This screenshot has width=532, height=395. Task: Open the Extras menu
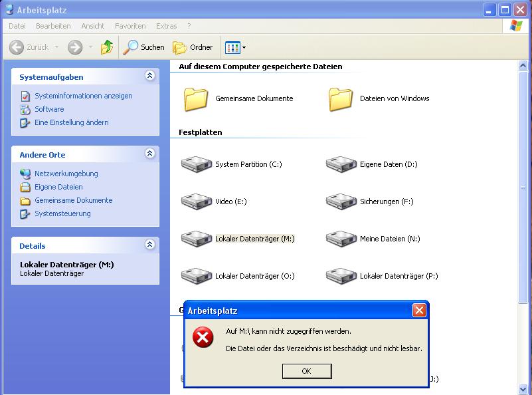tap(166, 26)
